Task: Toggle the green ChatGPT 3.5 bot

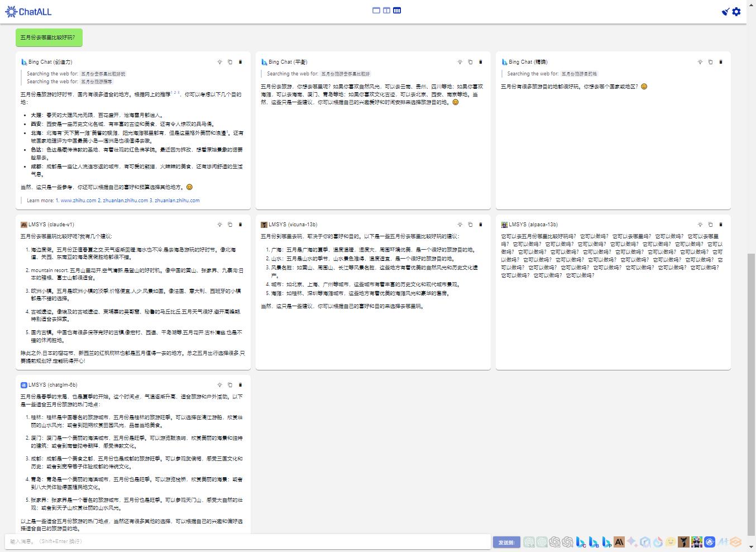Action: tap(529, 542)
